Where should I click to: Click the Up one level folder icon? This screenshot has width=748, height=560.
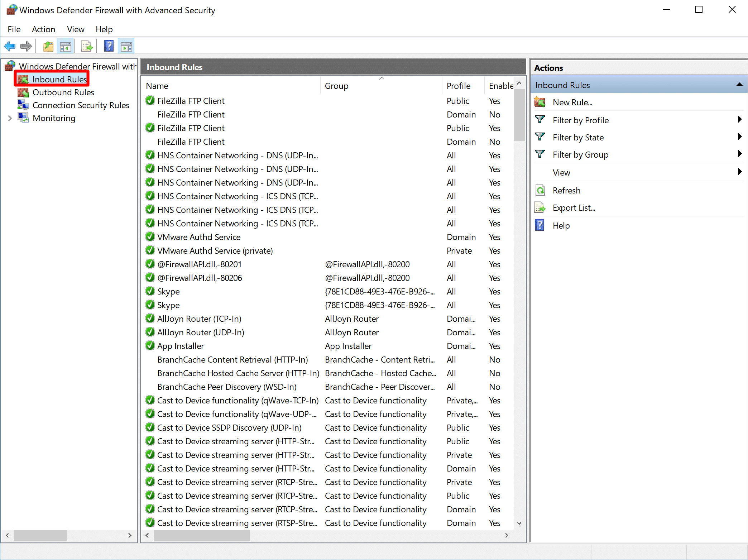(x=48, y=46)
